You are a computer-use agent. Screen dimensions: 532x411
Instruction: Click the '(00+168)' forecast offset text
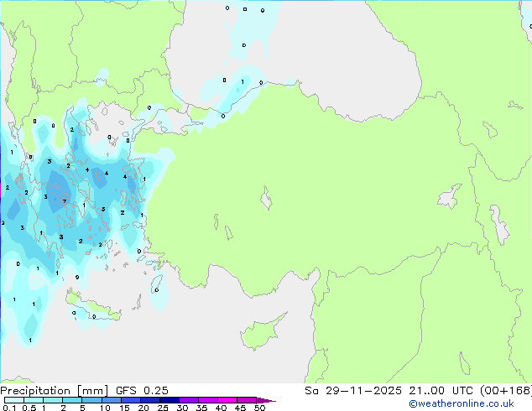pyautogui.click(x=506, y=391)
